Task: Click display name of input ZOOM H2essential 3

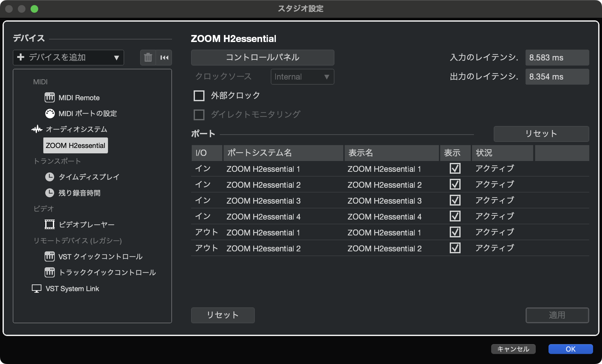Action: coord(384,201)
